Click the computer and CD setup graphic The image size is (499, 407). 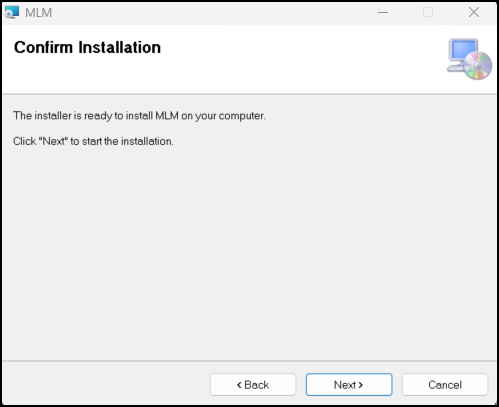click(x=469, y=59)
